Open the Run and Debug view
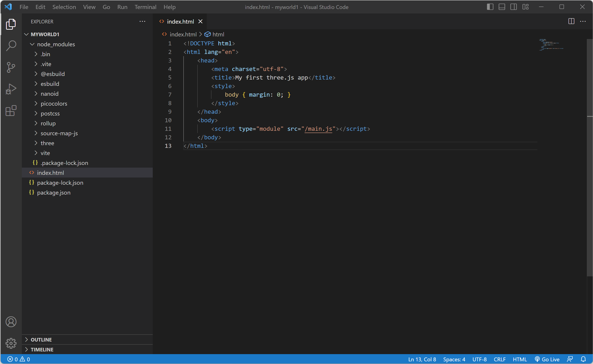593x364 pixels. [11, 89]
